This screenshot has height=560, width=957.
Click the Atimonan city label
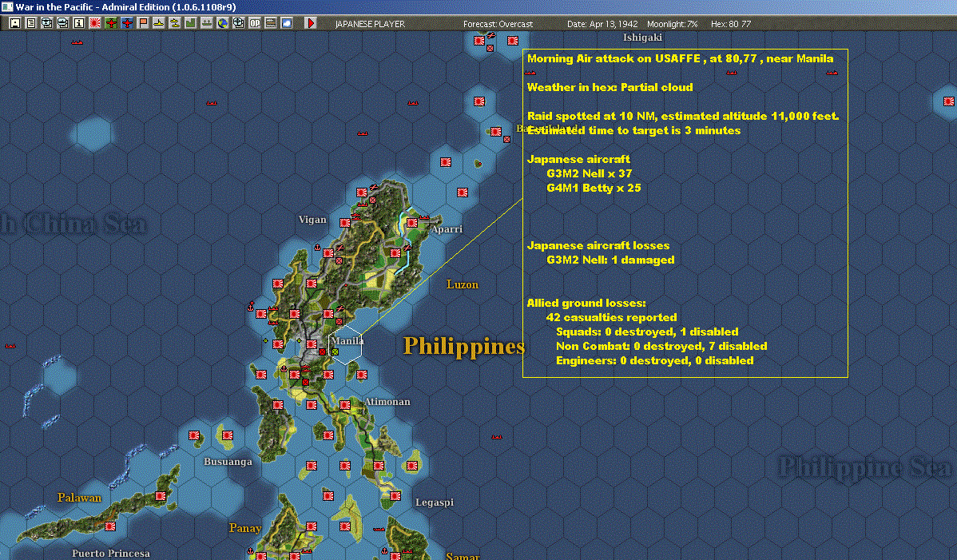coord(387,401)
